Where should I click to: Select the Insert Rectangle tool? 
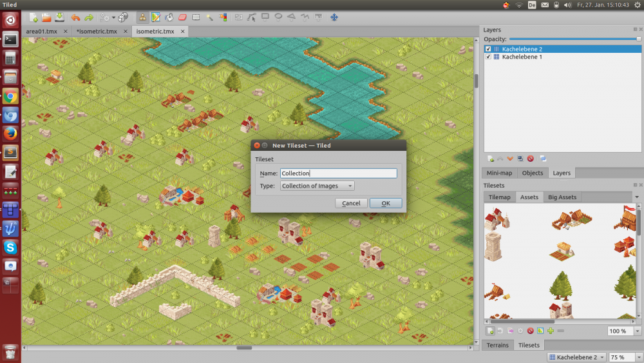265,17
